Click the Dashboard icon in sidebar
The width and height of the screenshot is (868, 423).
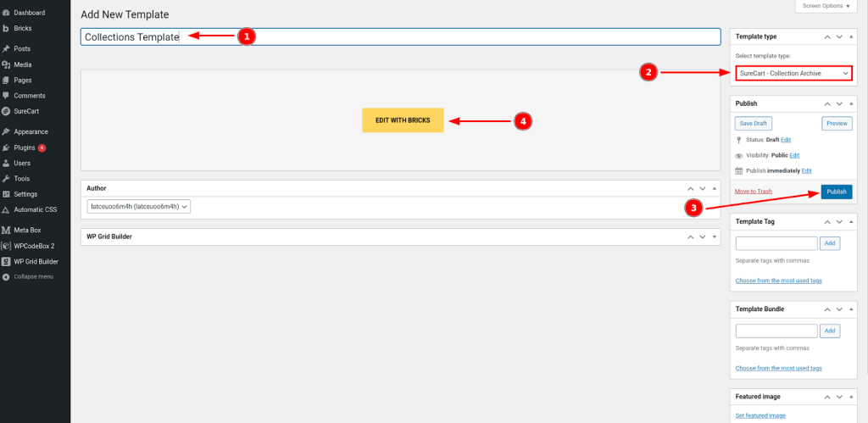tap(6, 13)
